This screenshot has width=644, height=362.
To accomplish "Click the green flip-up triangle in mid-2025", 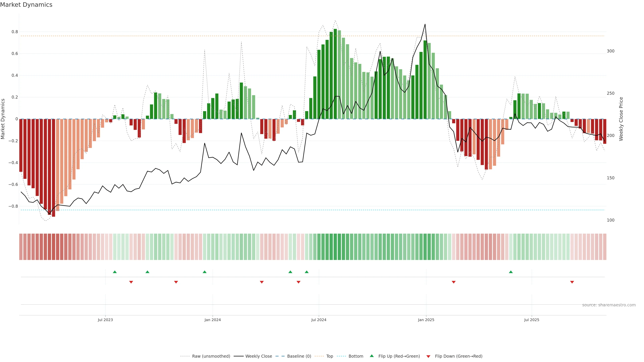I will tap(511, 272).
